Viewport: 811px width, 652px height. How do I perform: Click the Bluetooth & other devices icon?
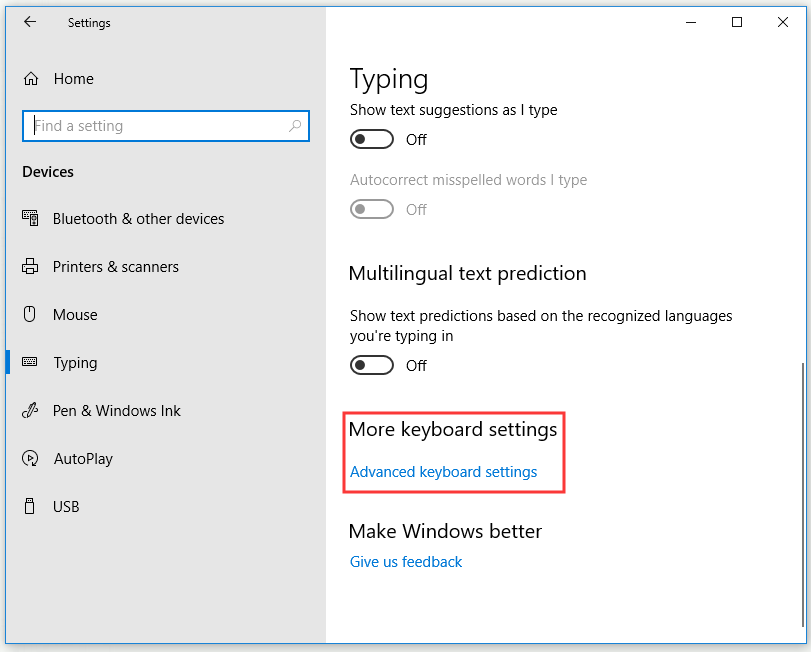pos(30,218)
